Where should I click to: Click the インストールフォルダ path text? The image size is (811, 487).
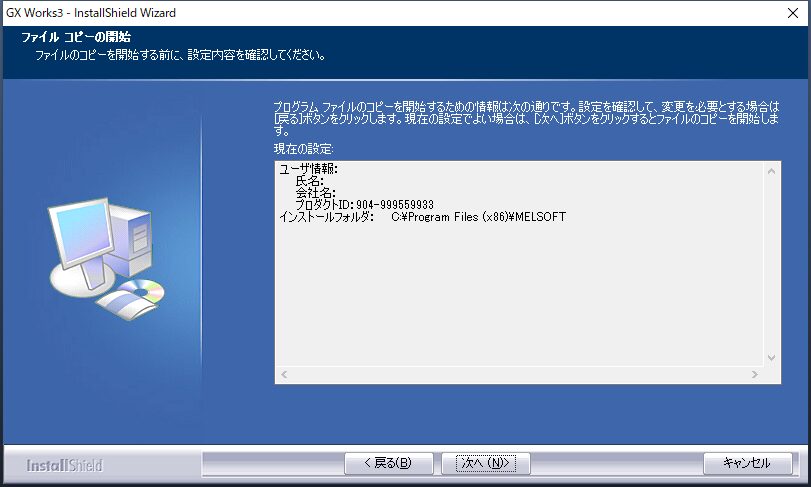pyautogui.click(x=478, y=217)
